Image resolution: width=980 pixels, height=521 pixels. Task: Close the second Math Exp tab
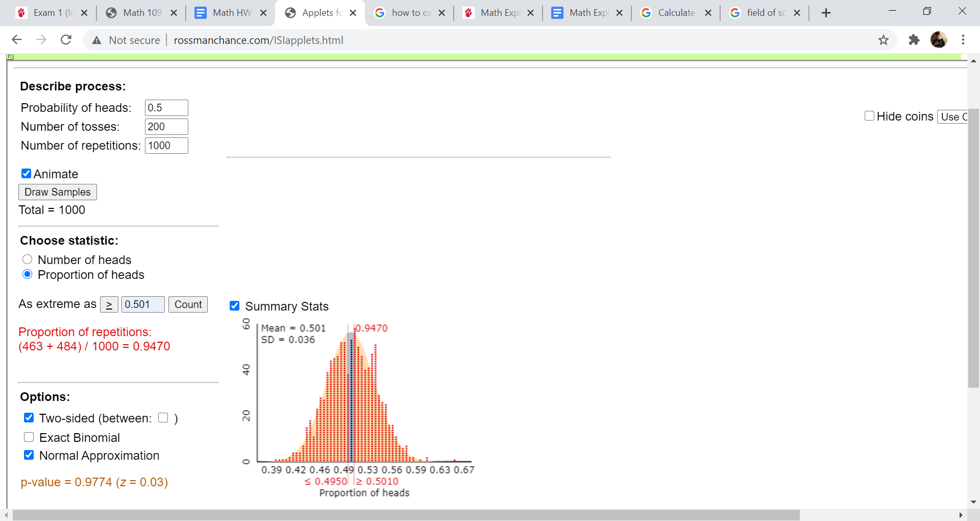click(620, 13)
